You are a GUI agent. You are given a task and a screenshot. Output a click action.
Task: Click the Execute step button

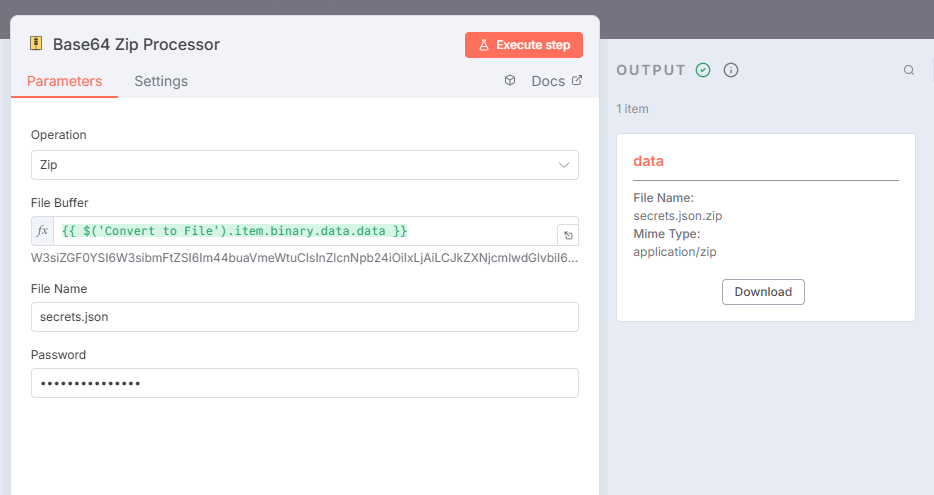[524, 45]
